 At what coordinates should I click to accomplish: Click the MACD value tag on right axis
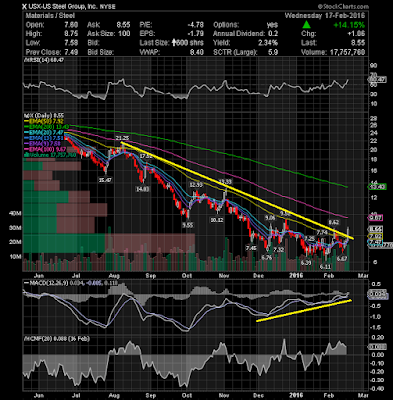pyautogui.click(x=378, y=294)
